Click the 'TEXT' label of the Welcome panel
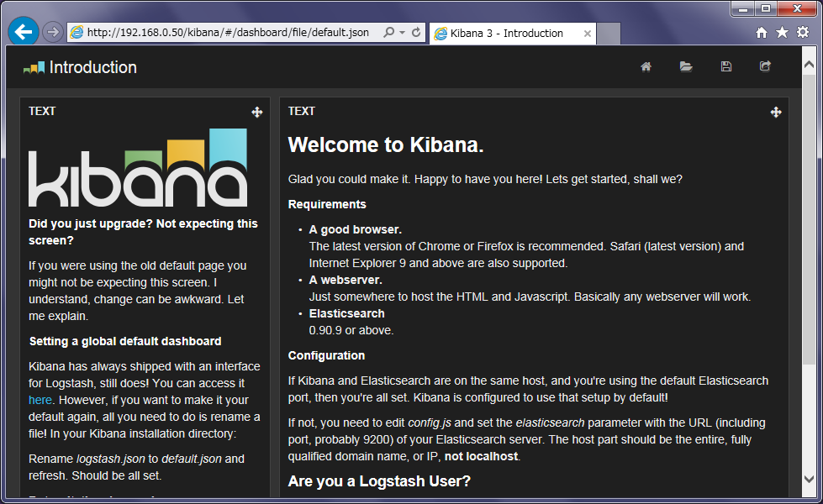This screenshot has height=504, width=823. click(x=302, y=111)
